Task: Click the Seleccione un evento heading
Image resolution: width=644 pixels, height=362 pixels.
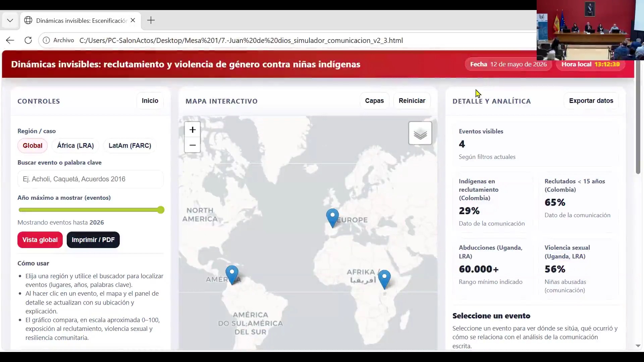Action: click(x=491, y=316)
